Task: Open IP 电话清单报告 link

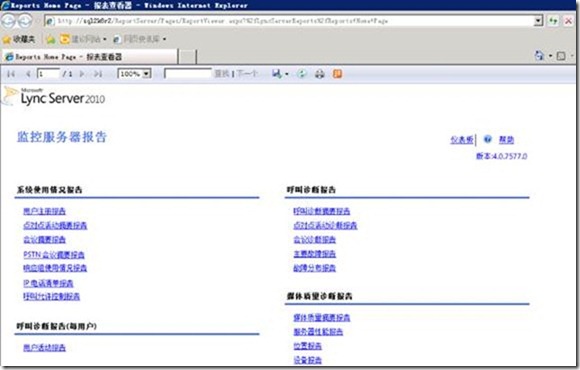Action: [48, 283]
